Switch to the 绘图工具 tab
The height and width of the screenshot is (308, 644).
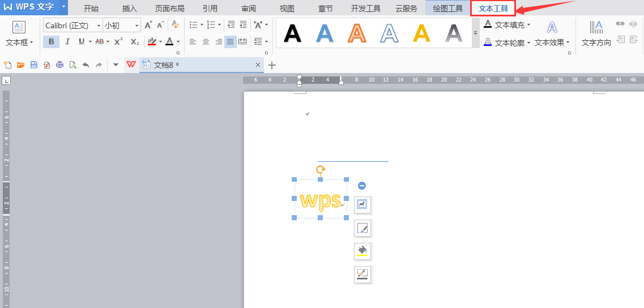[447, 8]
